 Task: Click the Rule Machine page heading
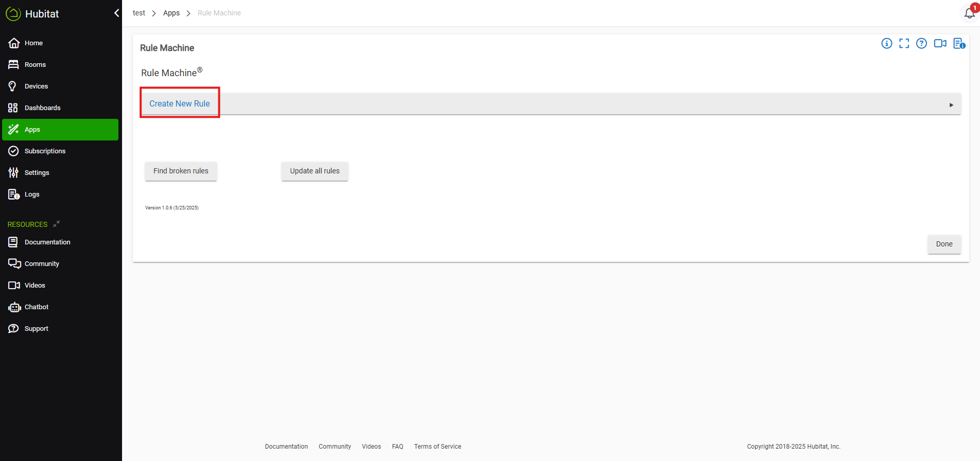[167, 48]
